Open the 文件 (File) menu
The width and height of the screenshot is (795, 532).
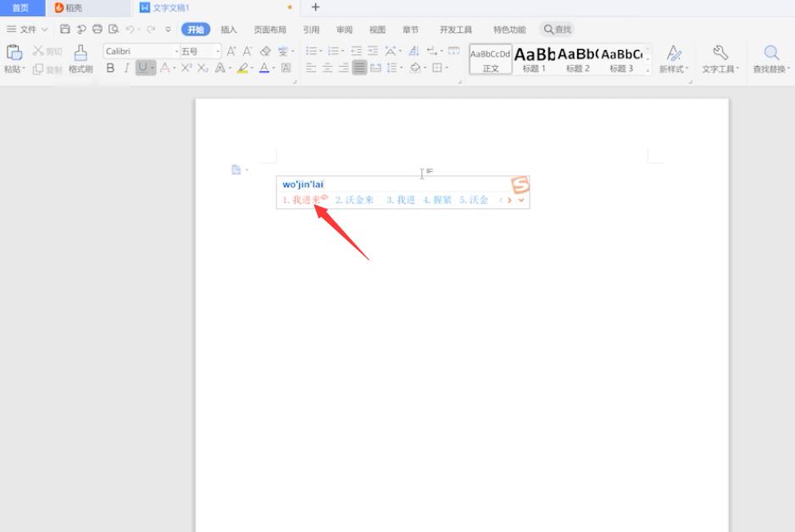(x=27, y=30)
